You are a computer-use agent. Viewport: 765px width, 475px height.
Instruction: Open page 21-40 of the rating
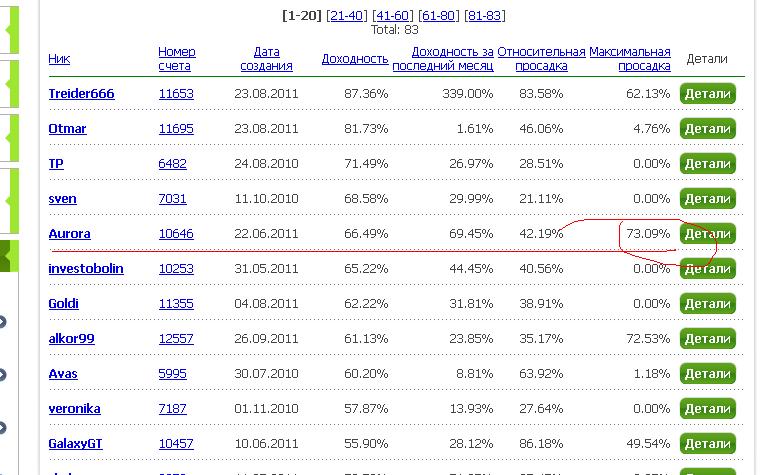tap(345, 16)
